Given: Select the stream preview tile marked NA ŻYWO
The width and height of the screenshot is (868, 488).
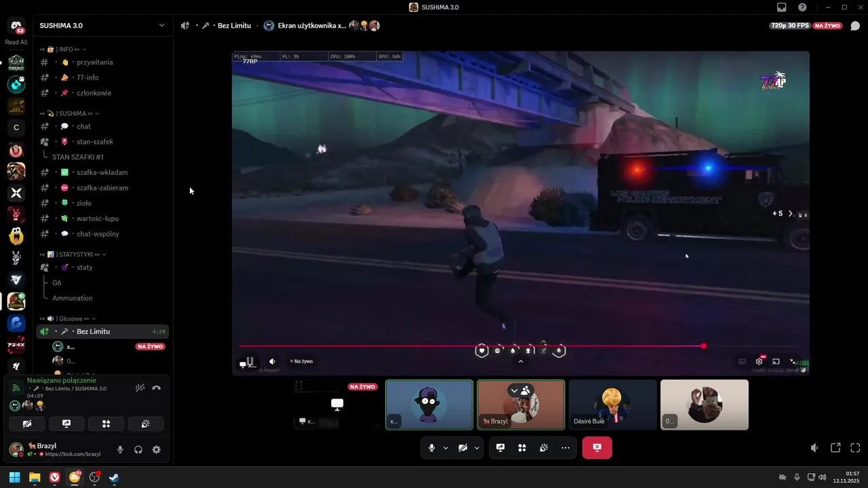Looking at the screenshot, I should pos(337,405).
